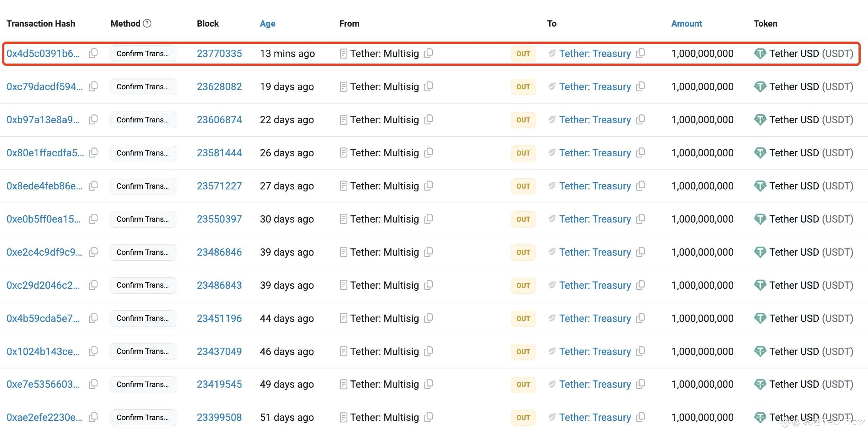Click the OUT badge in 22 days row
This screenshot has width=868, height=432.
523,120
